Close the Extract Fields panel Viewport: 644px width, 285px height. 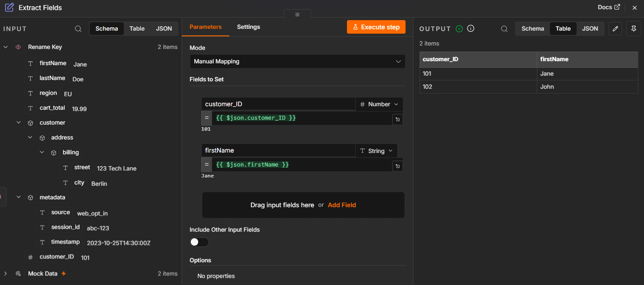[x=634, y=7]
